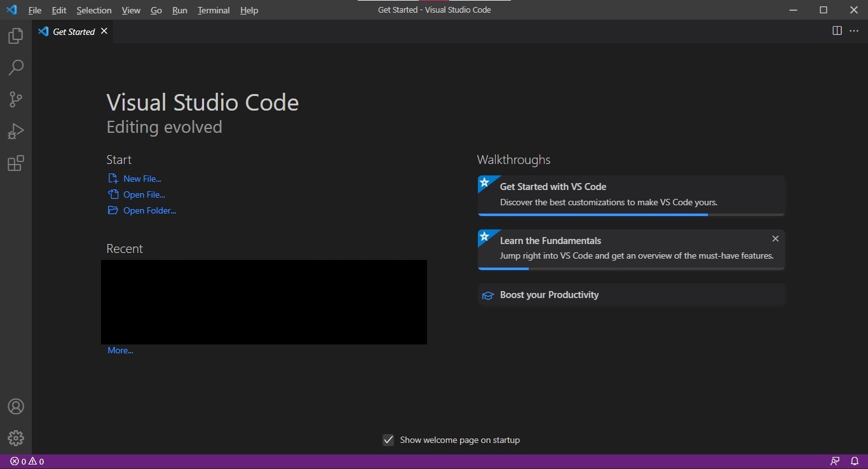
Task: Click the VS Code logo in title bar
Action: [11, 10]
